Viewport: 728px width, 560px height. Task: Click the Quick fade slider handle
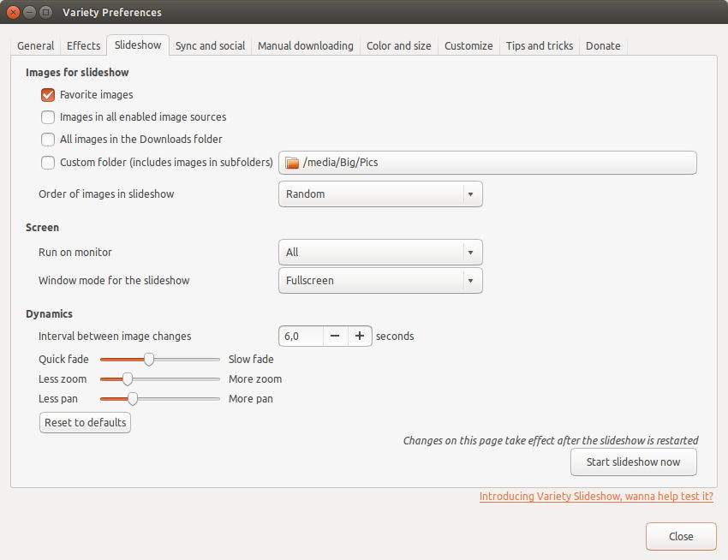tap(148, 360)
